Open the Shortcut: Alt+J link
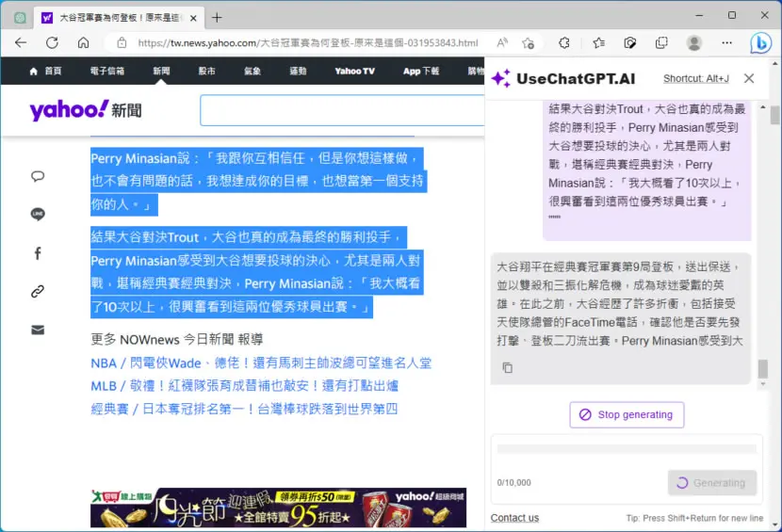This screenshot has width=782, height=532. click(x=695, y=78)
